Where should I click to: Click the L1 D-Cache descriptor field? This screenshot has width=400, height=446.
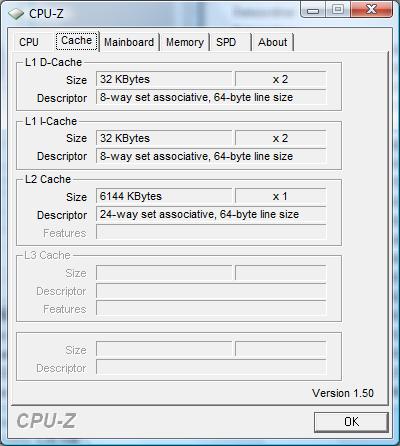coord(211,97)
